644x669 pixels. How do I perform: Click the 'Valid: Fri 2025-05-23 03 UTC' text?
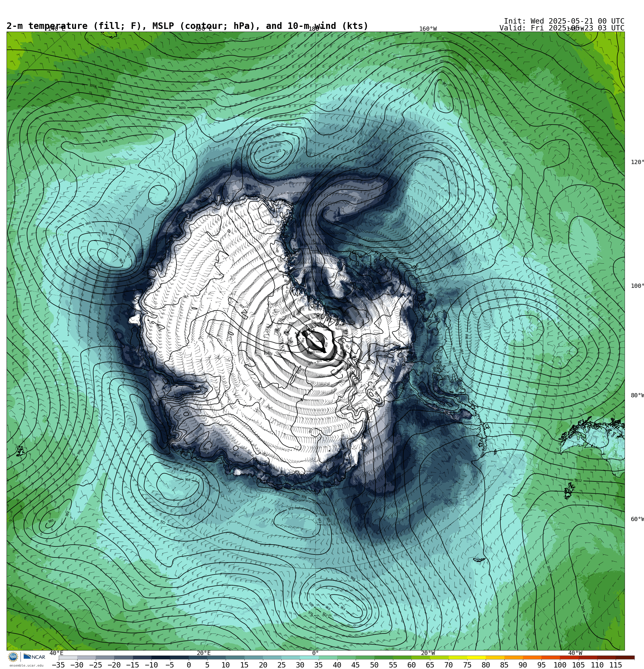pos(562,28)
